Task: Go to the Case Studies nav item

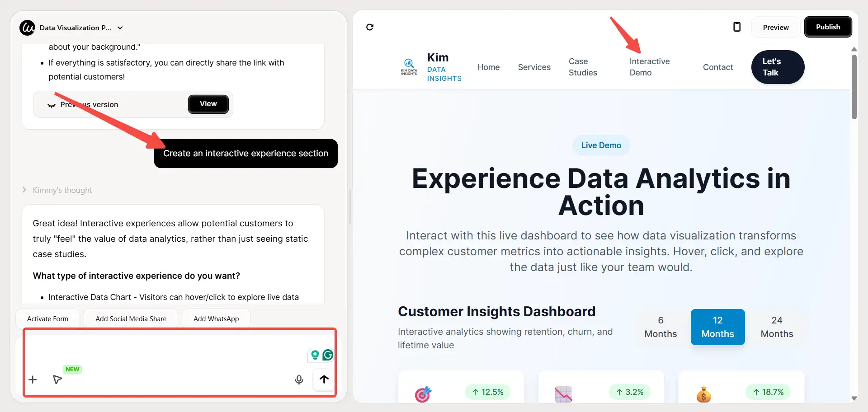Action: tap(583, 67)
